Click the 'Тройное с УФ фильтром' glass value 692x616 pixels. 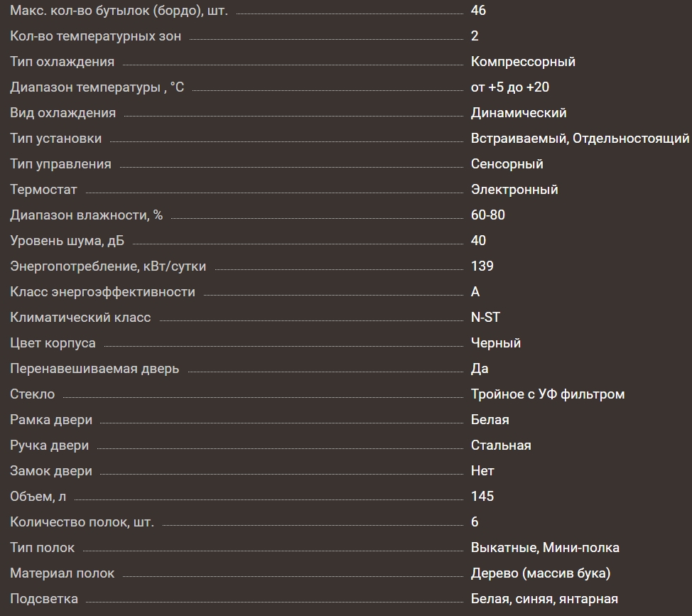click(x=548, y=394)
